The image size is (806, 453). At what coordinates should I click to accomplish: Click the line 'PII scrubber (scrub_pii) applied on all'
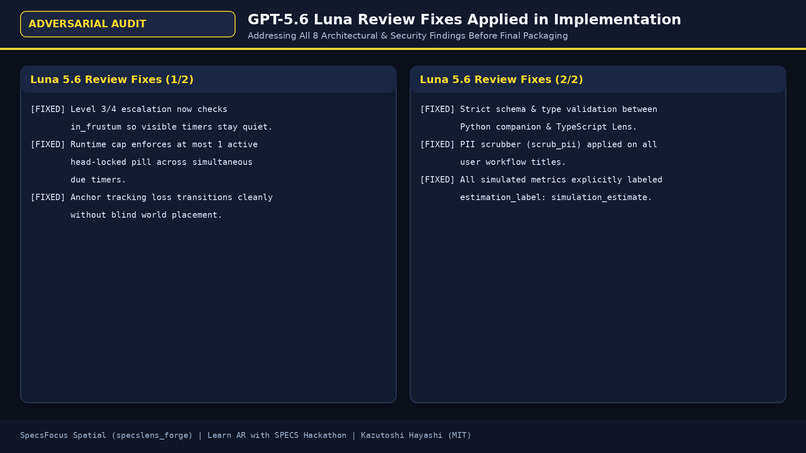pos(558,144)
